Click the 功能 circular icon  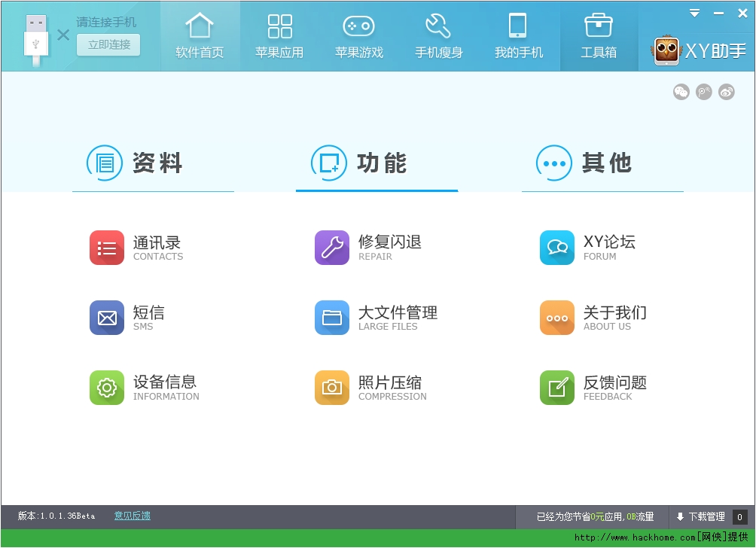coord(329,163)
